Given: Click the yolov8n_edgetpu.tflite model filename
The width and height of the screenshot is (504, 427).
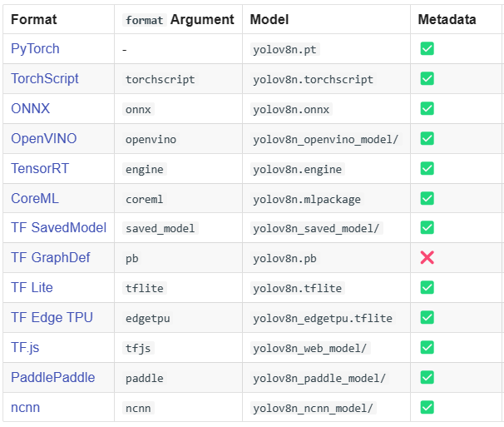Looking at the screenshot, I should (x=323, y=318).
